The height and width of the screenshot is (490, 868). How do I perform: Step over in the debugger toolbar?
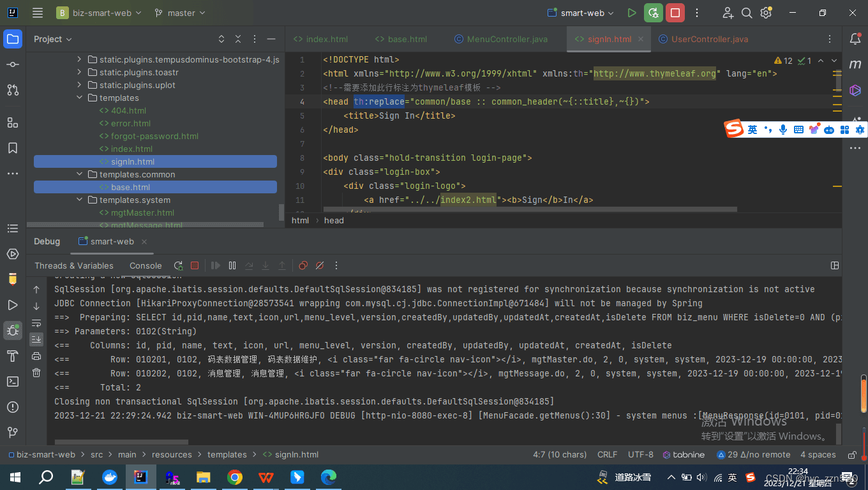click(x=249, y=265)
